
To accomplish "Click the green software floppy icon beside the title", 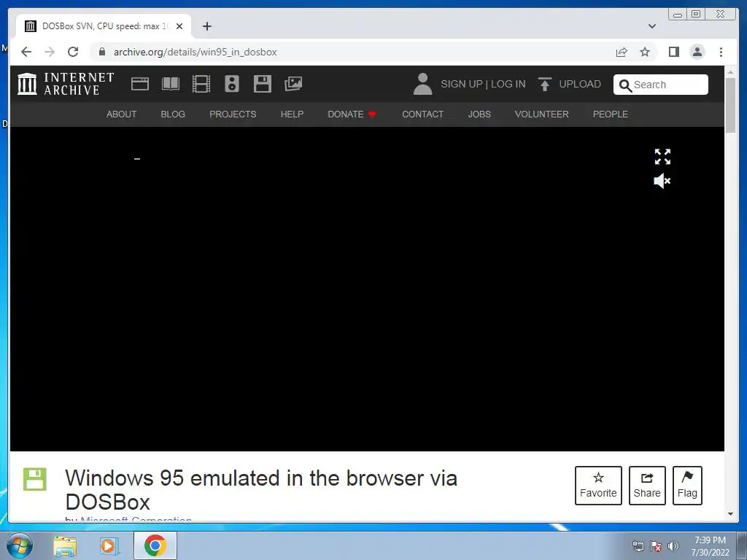I will pos(35,479).
